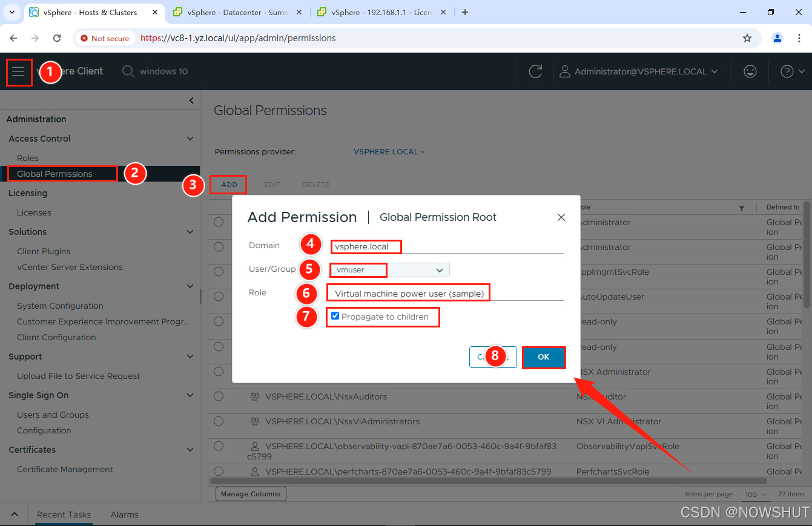Expand the bottom Recent Tasks panel arrow

coord(15,514)
